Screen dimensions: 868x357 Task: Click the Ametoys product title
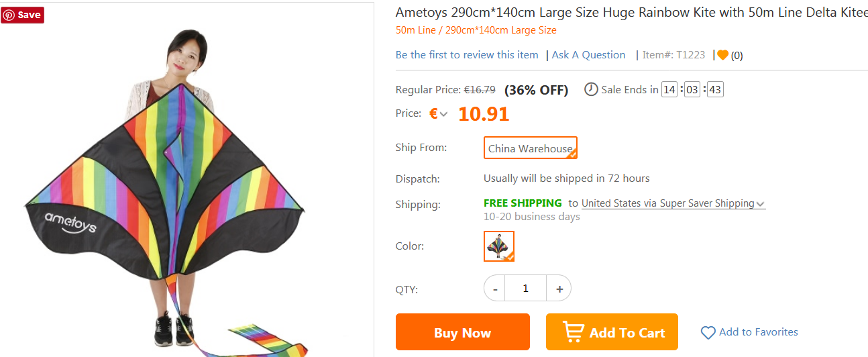(x=631, y=12)
